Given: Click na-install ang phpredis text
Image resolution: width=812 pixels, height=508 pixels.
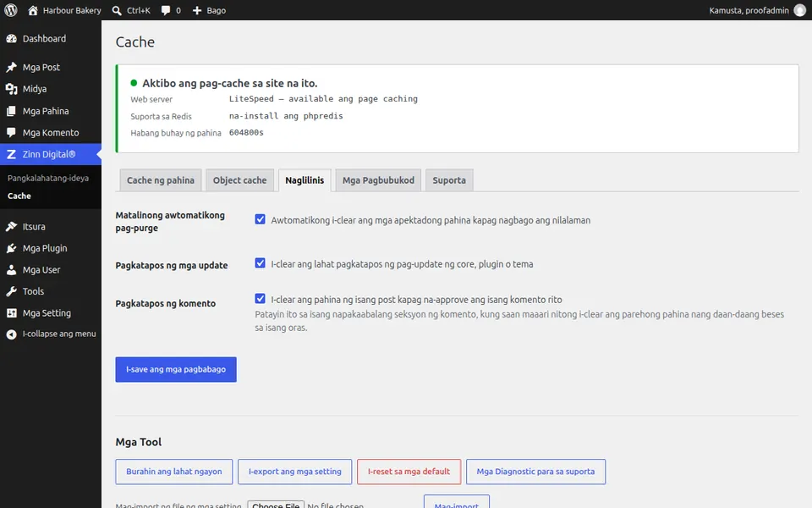Looking at the screenshot, I should click(286, 116).
